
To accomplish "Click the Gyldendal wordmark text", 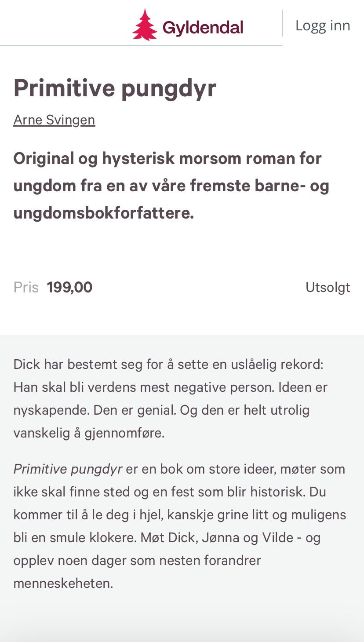I will (203, 28).
